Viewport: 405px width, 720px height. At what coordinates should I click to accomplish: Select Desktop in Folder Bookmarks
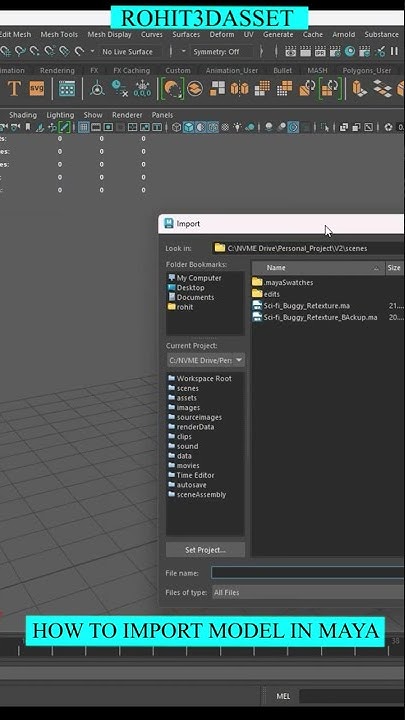coord(186,287)
